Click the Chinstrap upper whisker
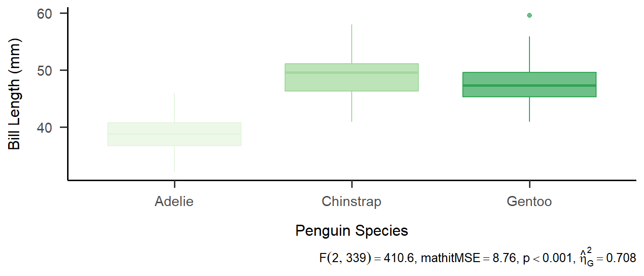644x276 pixels. (x=352, y=44)
